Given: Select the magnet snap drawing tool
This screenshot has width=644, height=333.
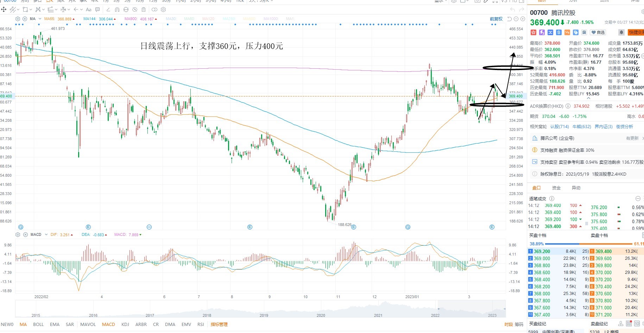Looking at the screenshot, I should [117, 10].
